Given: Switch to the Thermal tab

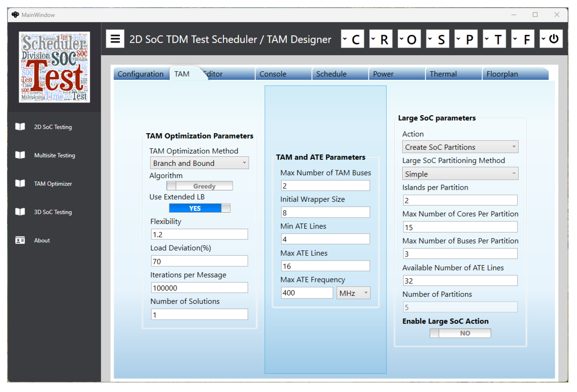Looking at the screenshot, I should pyautogui.click(x=454, y=74).
